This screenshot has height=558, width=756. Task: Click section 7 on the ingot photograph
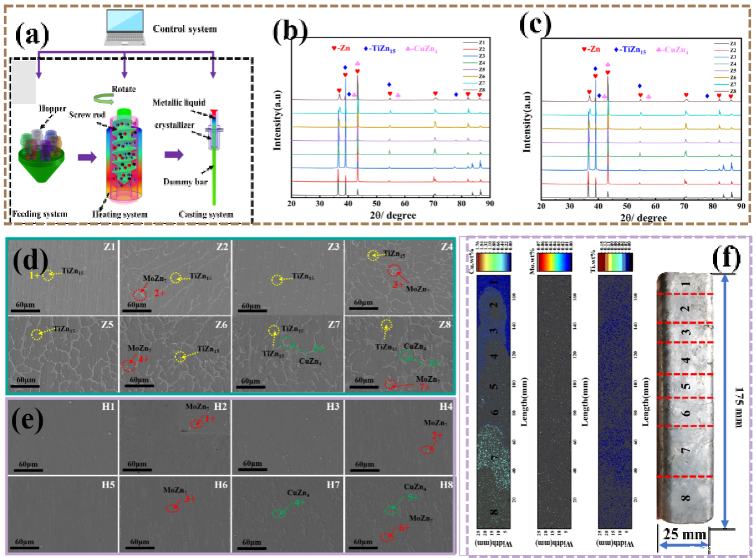click(x=686, y=450)
